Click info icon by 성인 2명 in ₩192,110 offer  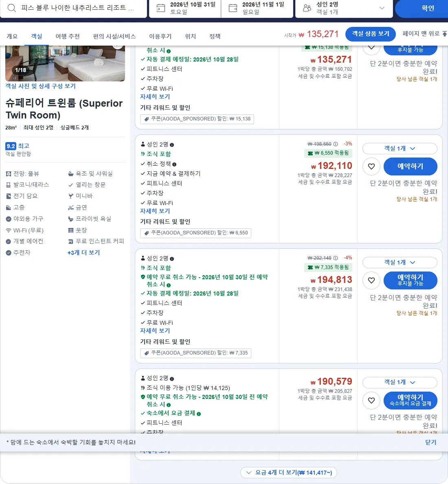click(x=172, y=145)
